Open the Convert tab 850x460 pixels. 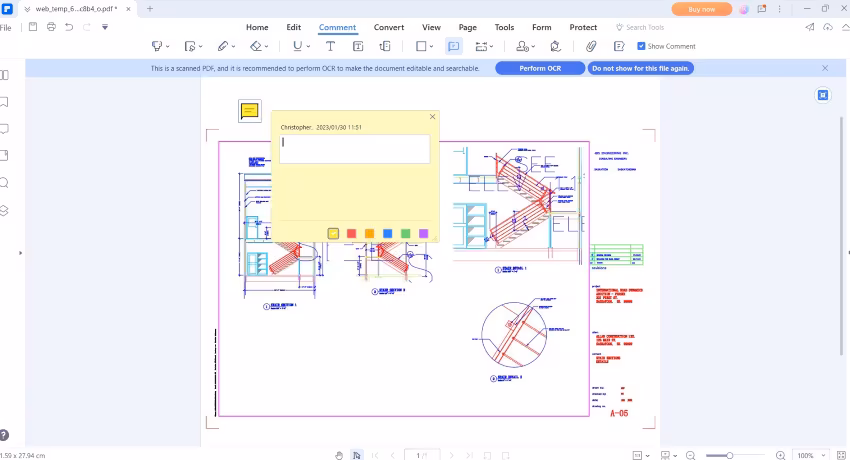point(389,27)
